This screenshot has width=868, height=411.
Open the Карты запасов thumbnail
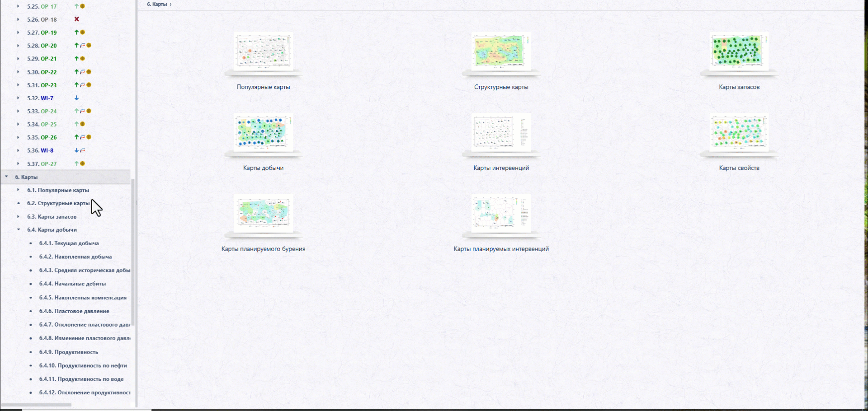point(739,52)
